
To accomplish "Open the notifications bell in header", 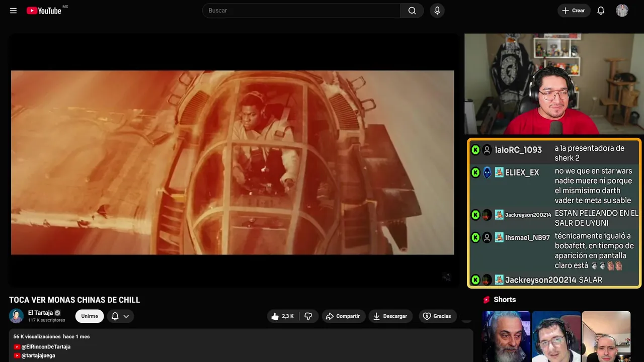I will [x=601, y=11].
